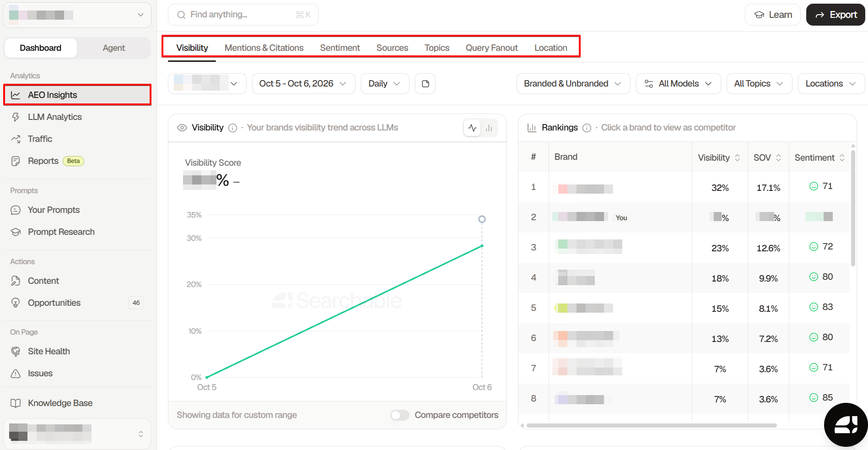
Task: Expand the Branded & Unbranded dropdown
Action: click(x=573, y=84)
